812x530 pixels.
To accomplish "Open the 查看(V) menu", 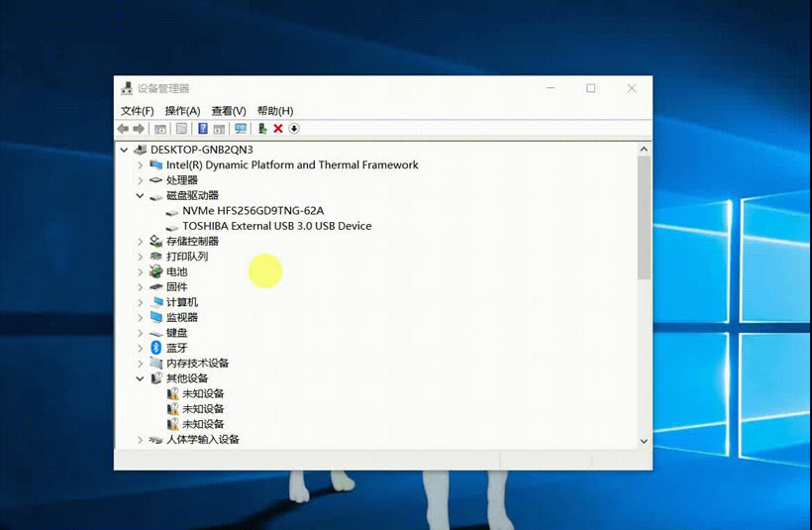I will pos(229,111).
